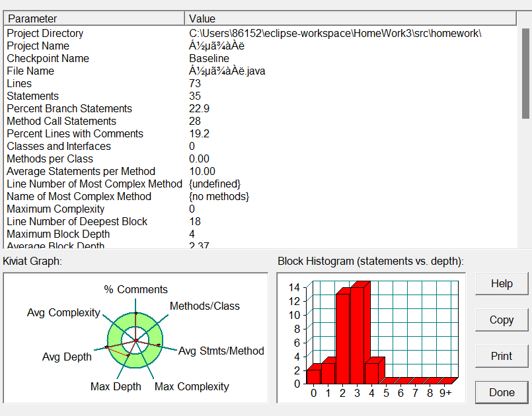
Task: Click the Kiviat Graph heading
Action: 32,261
